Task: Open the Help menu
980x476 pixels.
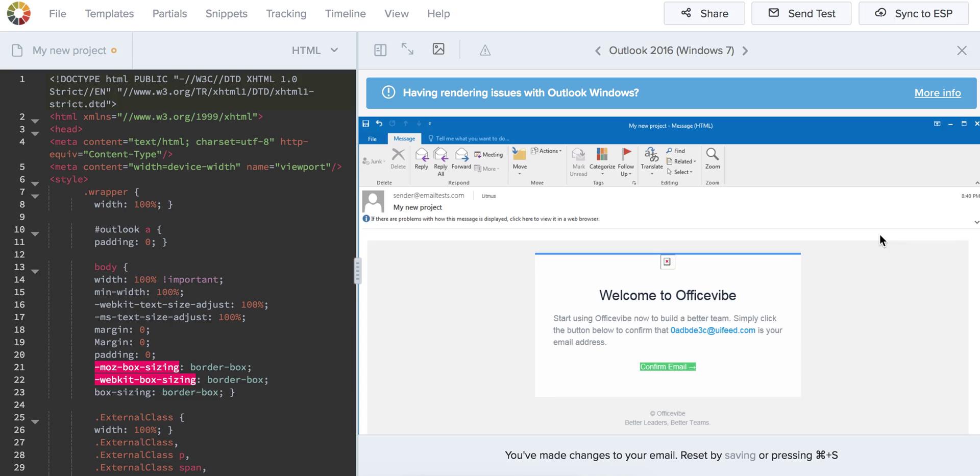Action: [x=438, y=14]
